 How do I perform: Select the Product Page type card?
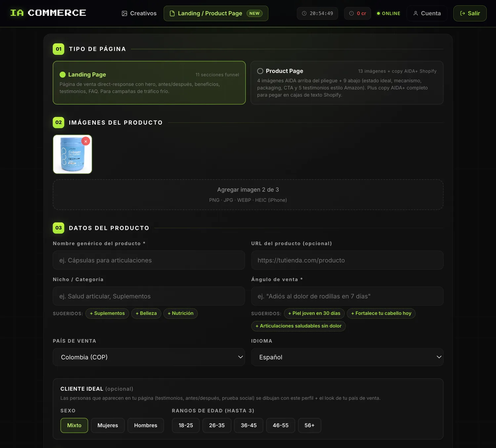(347, 83)
